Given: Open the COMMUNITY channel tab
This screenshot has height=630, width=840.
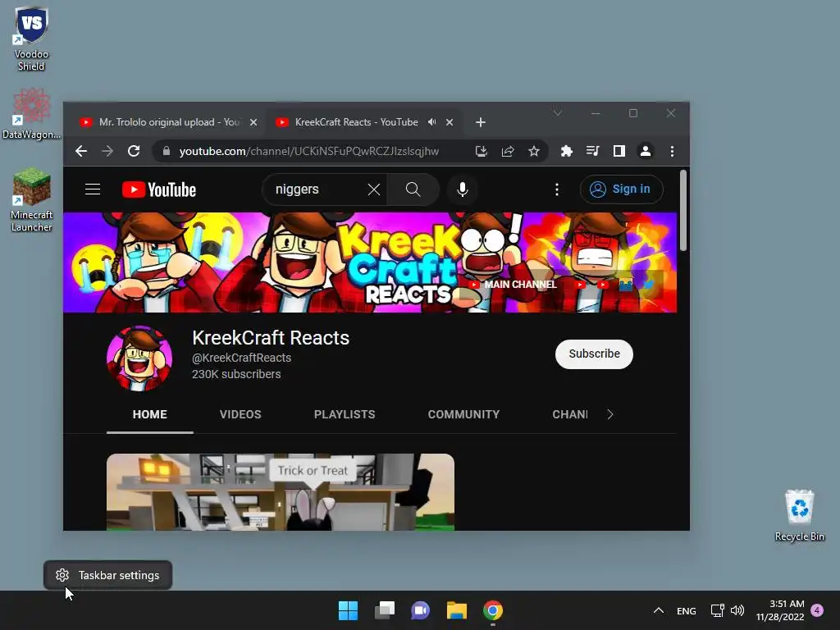Looking at the screenshot, I should [463, 414].
